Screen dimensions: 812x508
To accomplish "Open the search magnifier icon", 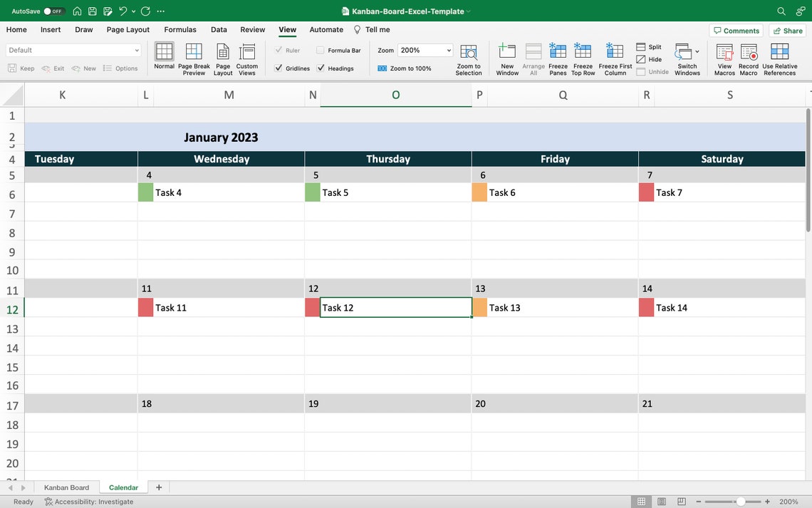I will pyautogui.click(x=781, y=11).
